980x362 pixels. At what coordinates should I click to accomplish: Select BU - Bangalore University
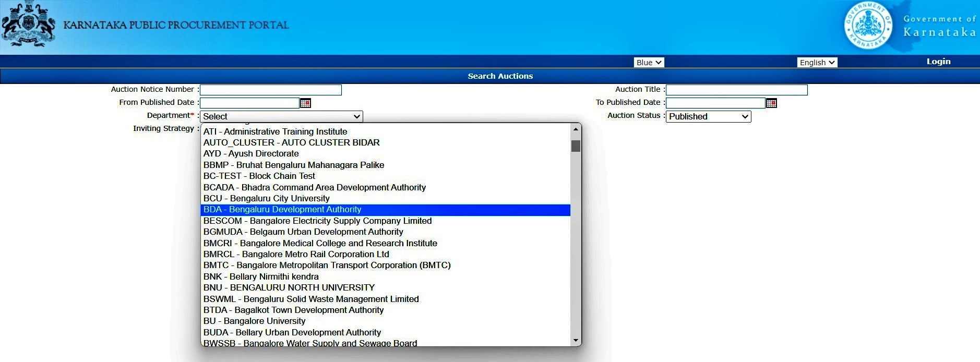[386, 321]
